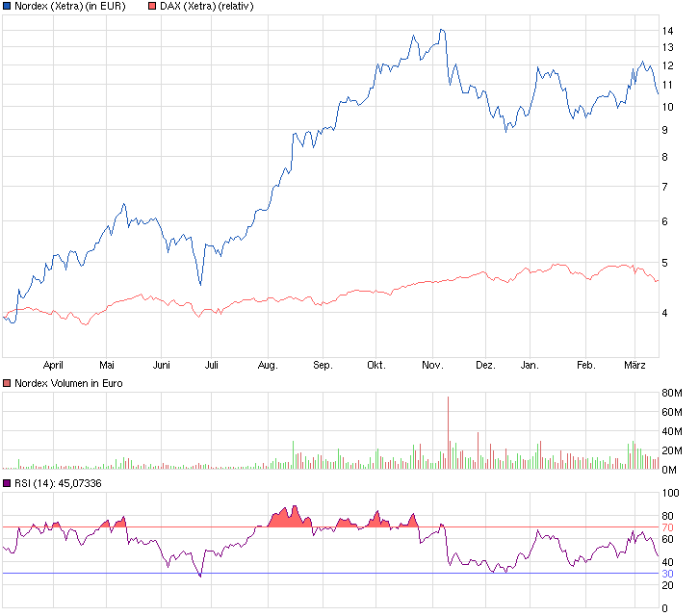Click the RSI low point below 30 in late June
The image size is (699, 616).
tap(200, 576)
